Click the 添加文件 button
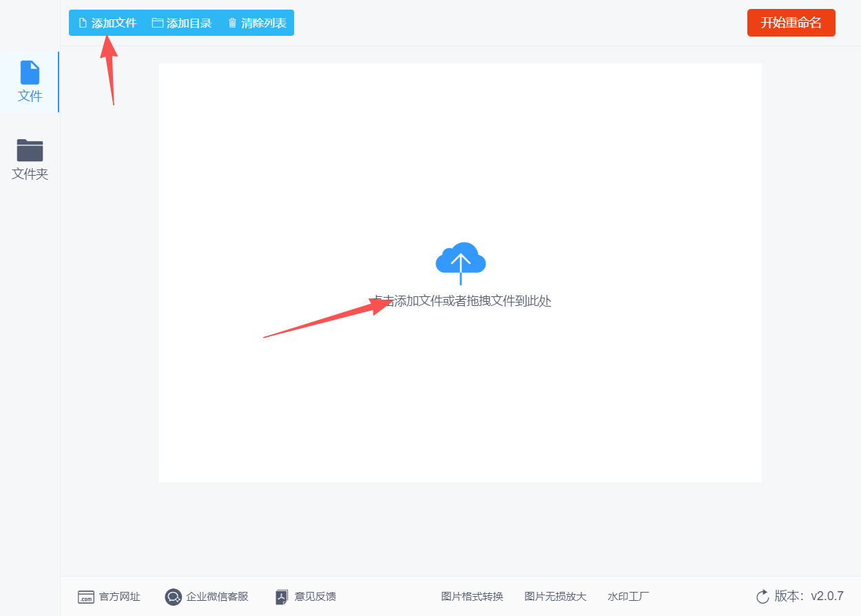 click(x=107, y=23)
